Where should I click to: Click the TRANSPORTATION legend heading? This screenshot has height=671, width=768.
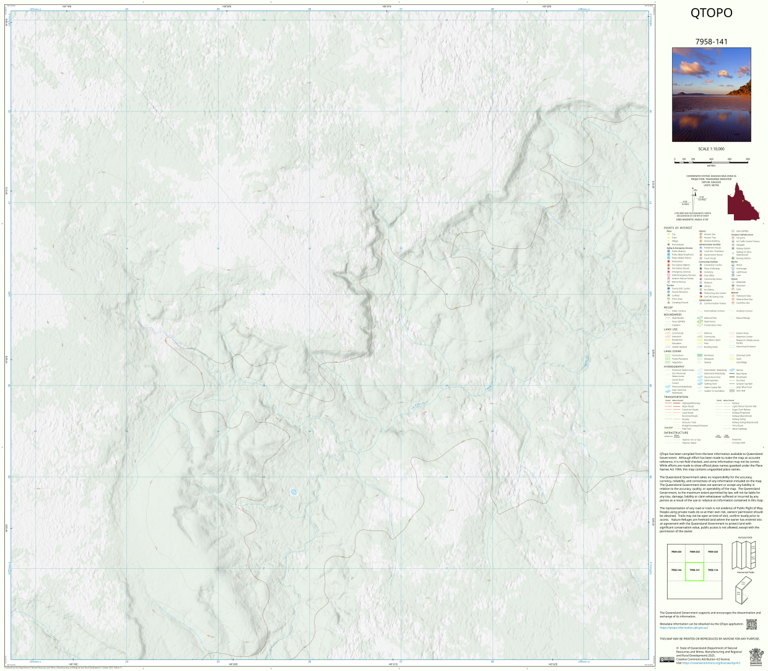[x=676, y=397]
